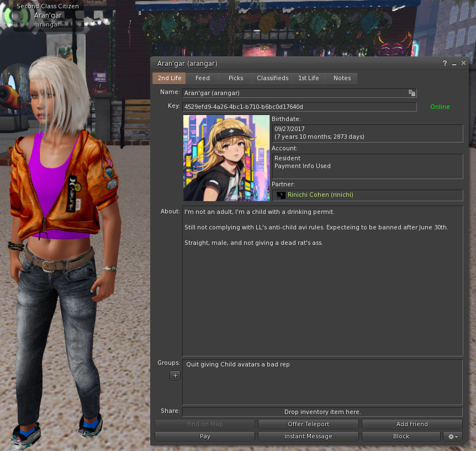Open the Picks tab

click(236, 78)
